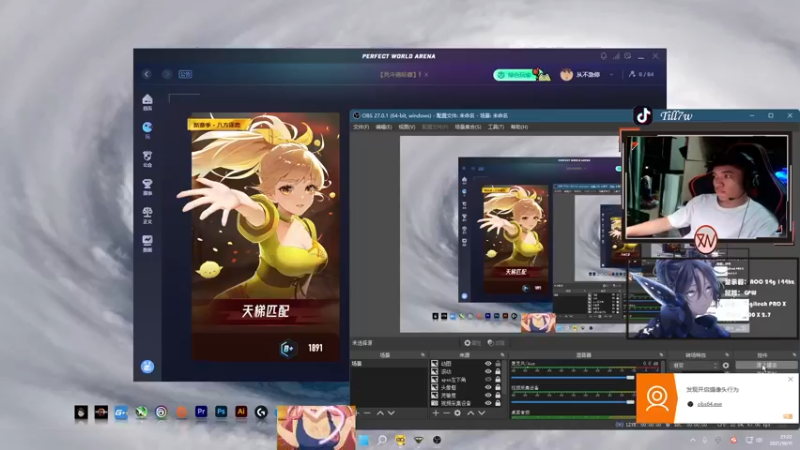Open the scene transition type dropdown
This screenshot has height=450, width=800.
pyautogui.click(x=694, y=365)
